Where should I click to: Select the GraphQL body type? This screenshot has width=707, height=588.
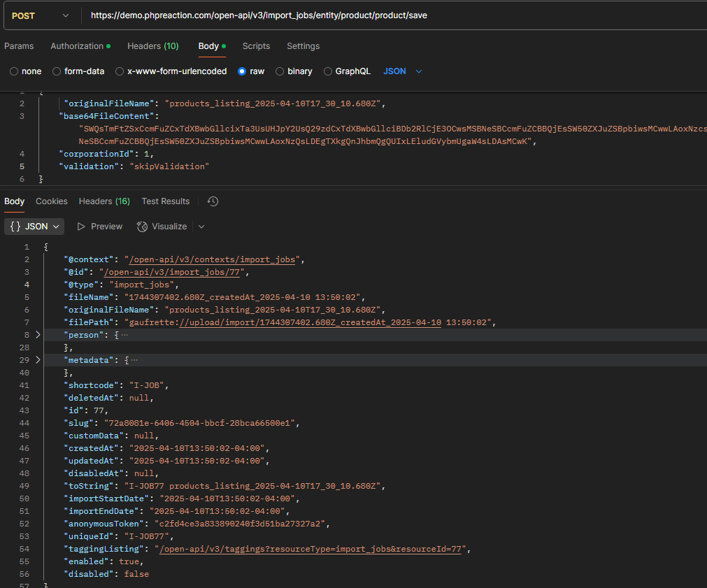pos(347,71)
